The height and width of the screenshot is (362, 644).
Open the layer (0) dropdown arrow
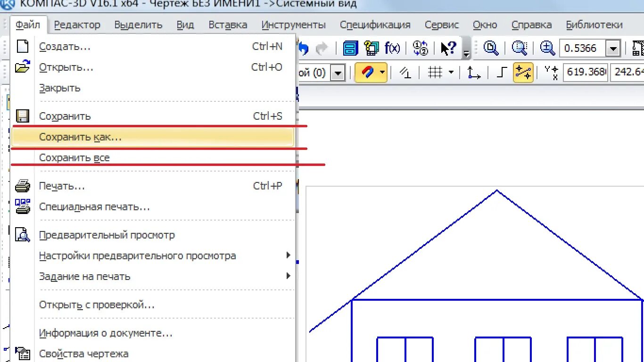pos(338,73)
